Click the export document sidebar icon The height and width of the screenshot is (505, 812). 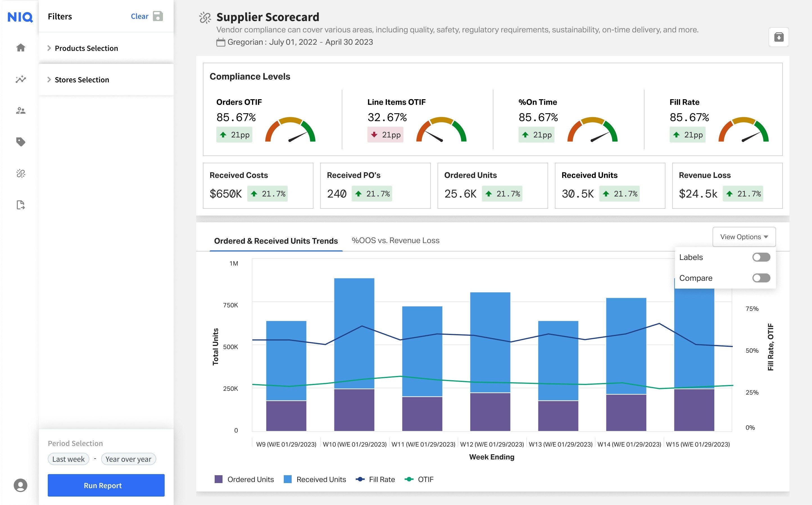click(21, 205)
